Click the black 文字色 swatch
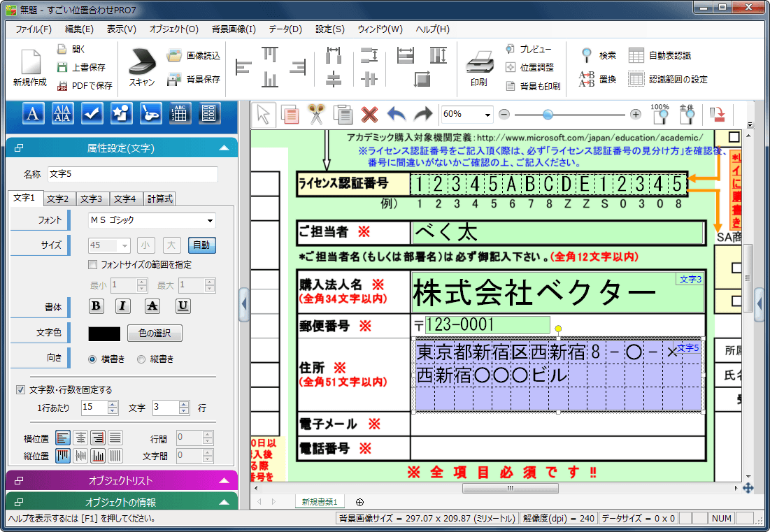770x532 pixels. pyautogui.click(x=104, y=333)
